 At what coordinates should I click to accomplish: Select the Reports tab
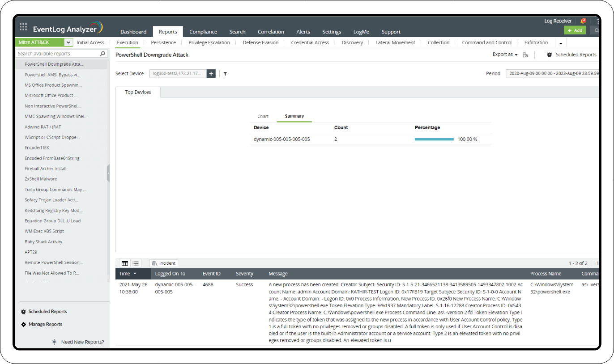pos(168,32)
